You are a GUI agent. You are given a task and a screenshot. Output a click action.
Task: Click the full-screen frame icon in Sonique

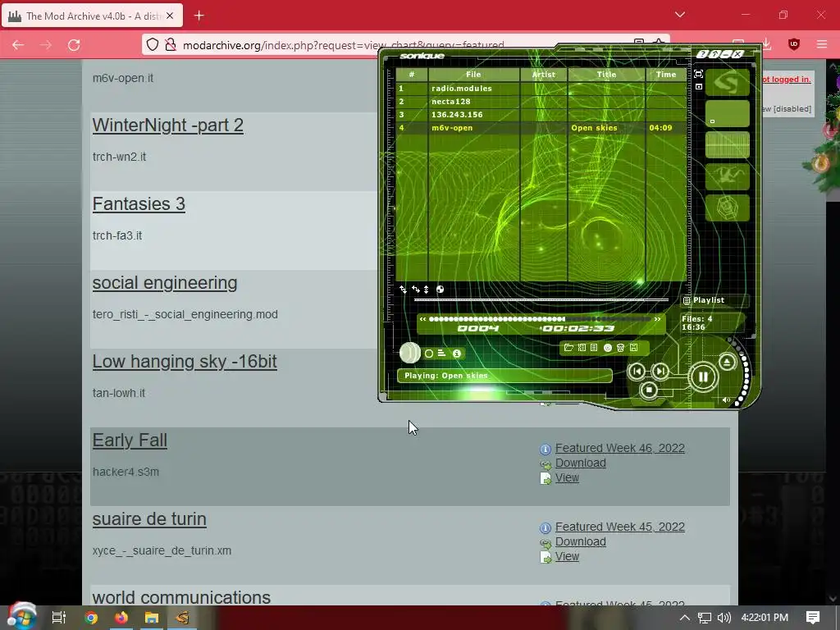point(698,74)
